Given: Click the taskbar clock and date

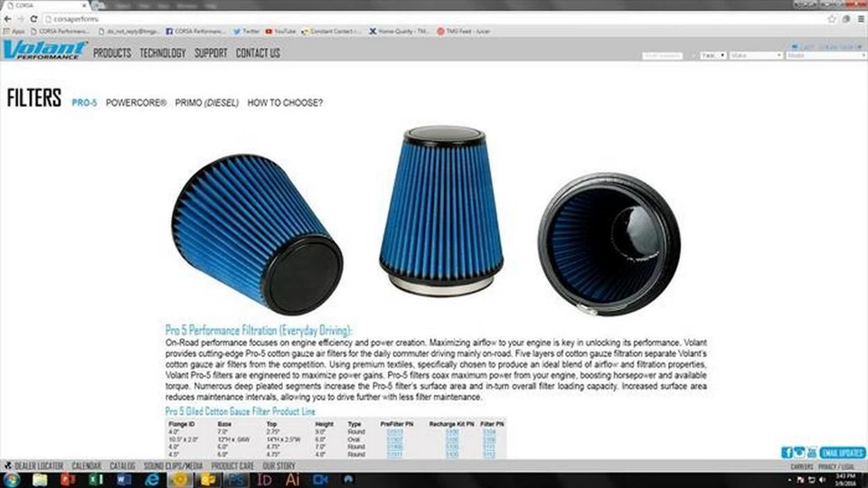Looking at the screenshot, I should tap(845, 480).
